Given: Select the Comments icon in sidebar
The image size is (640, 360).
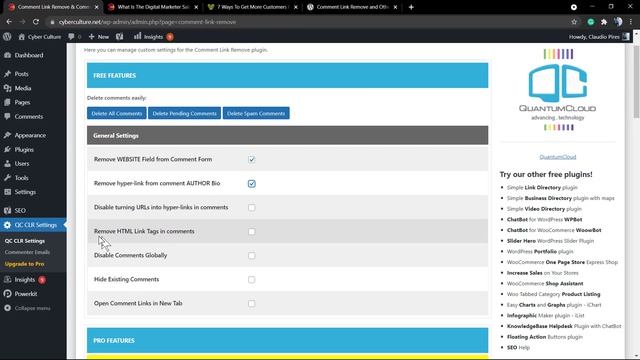Looking at the screenshot, I should point(7,116).
